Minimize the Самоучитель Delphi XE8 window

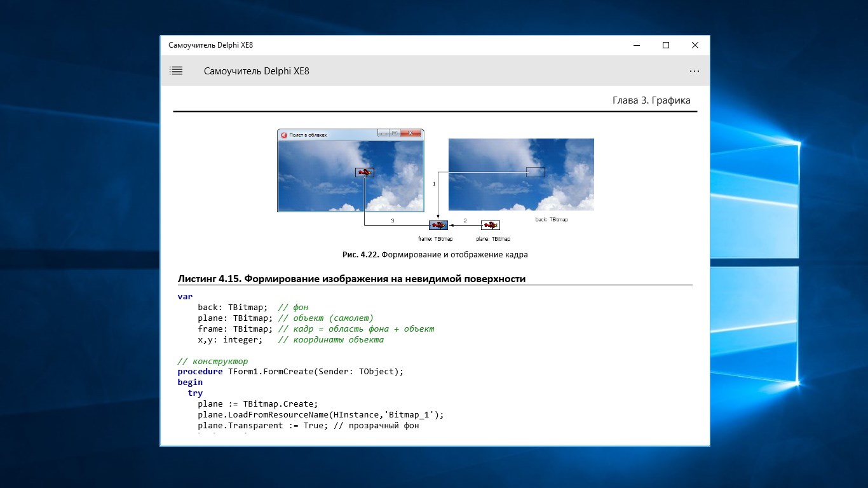(x=637, y=45)
